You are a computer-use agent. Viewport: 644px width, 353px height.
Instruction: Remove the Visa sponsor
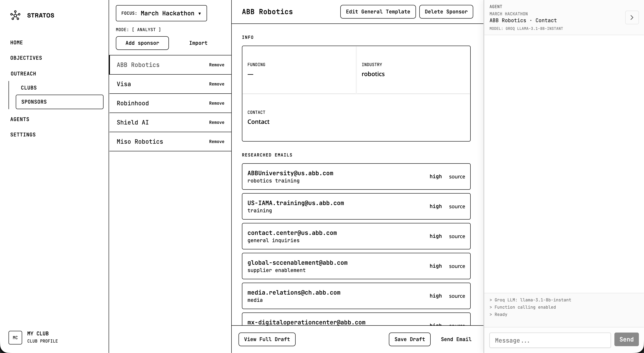point(217,84)
